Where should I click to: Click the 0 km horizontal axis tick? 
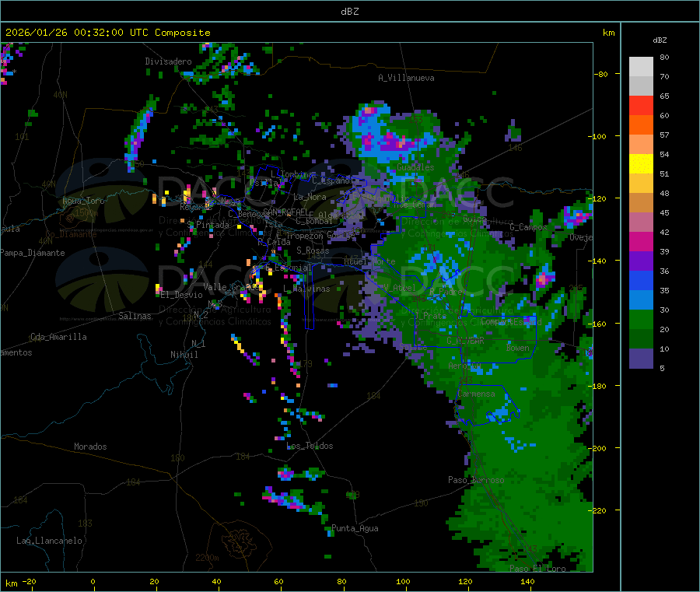tap(93, 581)
